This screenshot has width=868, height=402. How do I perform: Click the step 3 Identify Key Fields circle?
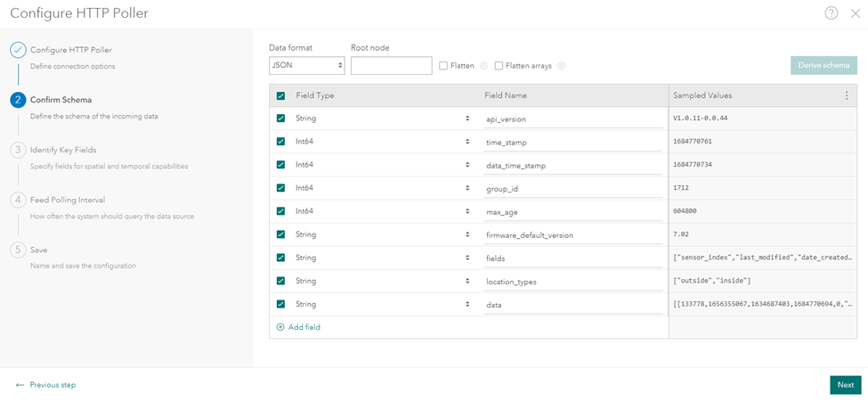18,150
